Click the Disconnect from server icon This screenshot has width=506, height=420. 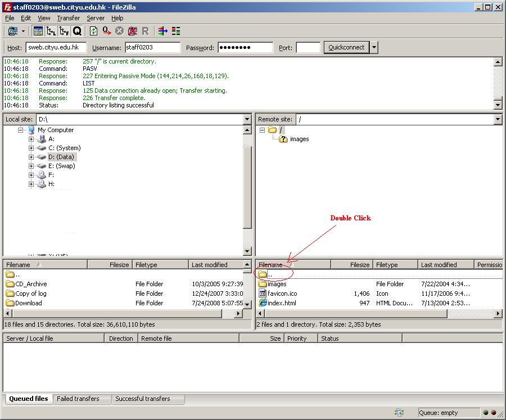(x=132, y=31)
